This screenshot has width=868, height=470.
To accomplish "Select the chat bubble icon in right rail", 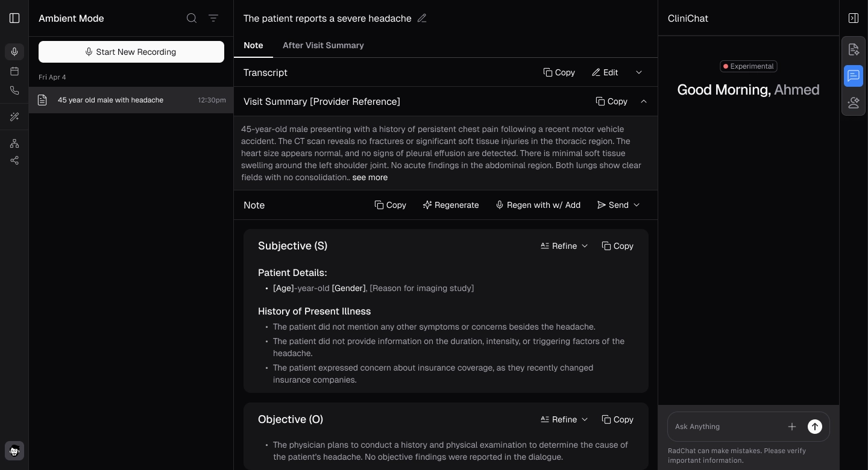I will 854,76.
